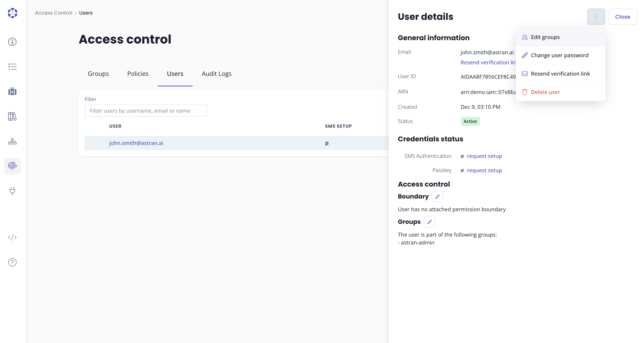Open the dashboard gauge icon in sidebar
Viewport: 644px width, 343px height.
coord(12,42)
